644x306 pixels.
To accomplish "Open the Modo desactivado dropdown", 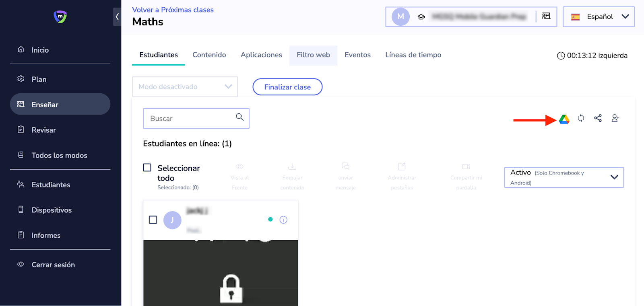I will click(185, 87).
